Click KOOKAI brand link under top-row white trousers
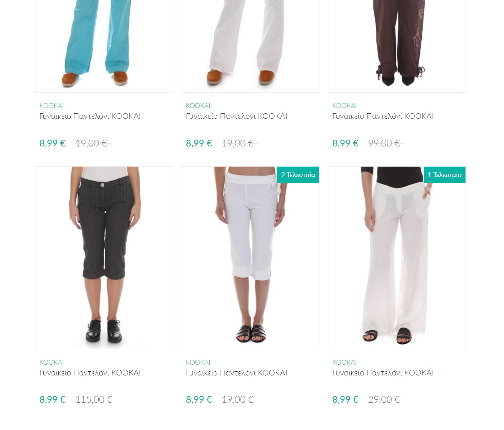This screenshot has height=430, width=504. tap(198, 106)
